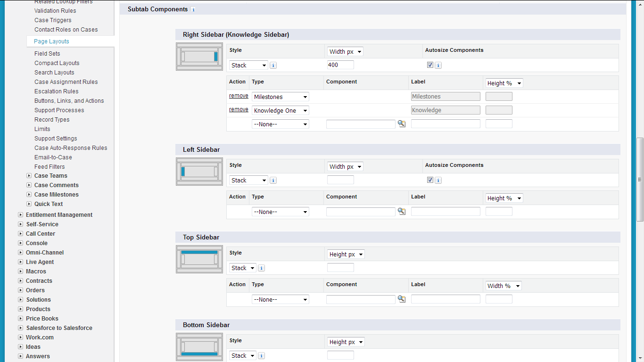Open component lookup in Top Sidebar row
644x362 pixels.
point(401,299)
